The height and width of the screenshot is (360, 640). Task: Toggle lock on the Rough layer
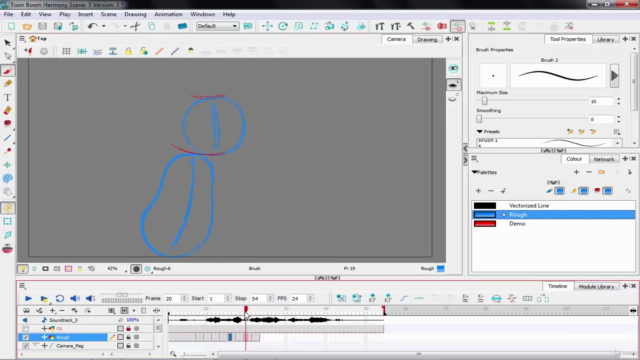point(129,337)
